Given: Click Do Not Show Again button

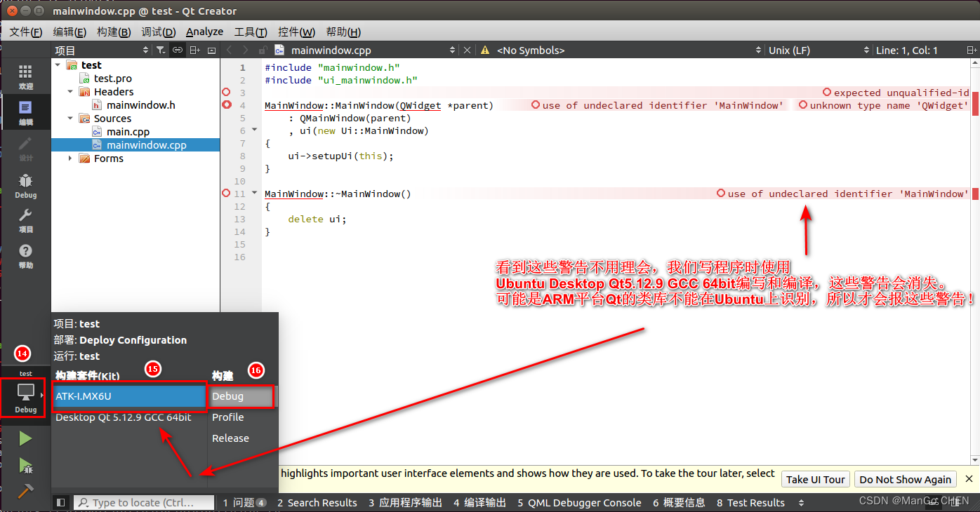Looking at the screenshot, I should [905, 480].
